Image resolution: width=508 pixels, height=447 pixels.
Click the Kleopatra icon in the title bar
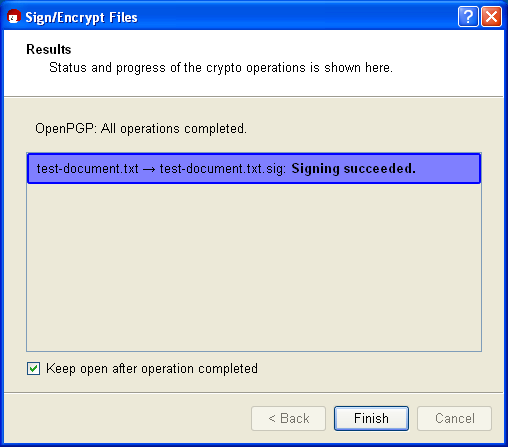(14, 16)
